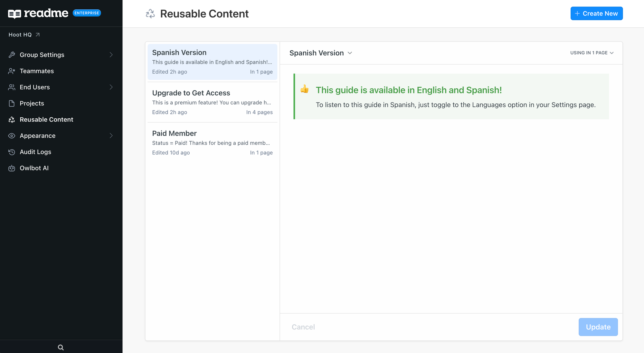Image resolution: width=644 pixels, height=353 pixels.
Task: Open search with the magnifier icon
Action: pyautogui.click(x=61, y=347)
